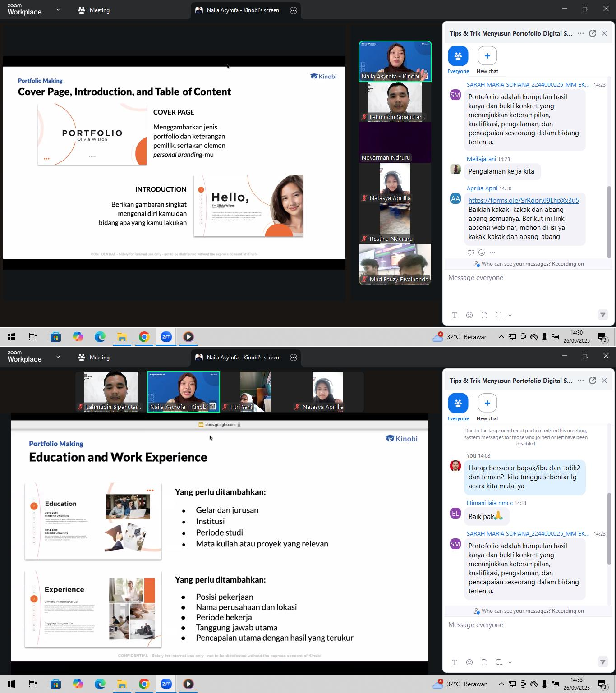This screenshot has height=693, width=616.
Task: Switch to the Meeting tab in the lower window
Action: [x=94, y=358]
